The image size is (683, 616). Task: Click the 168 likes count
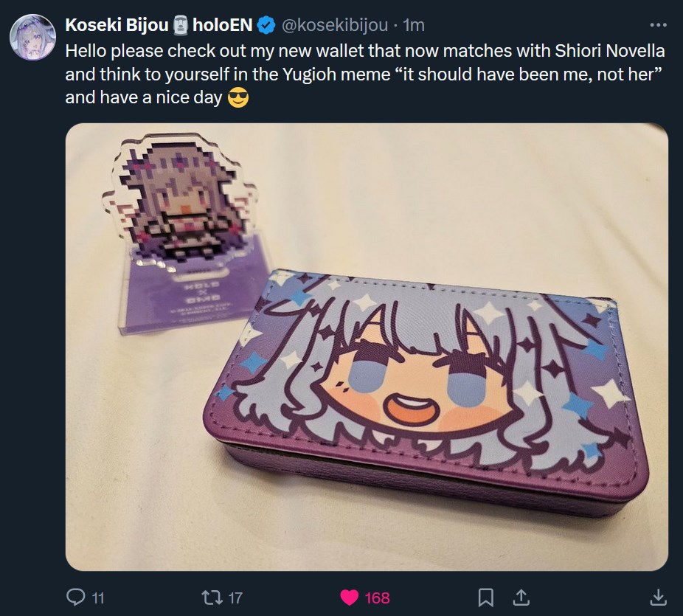pos(377,598)
